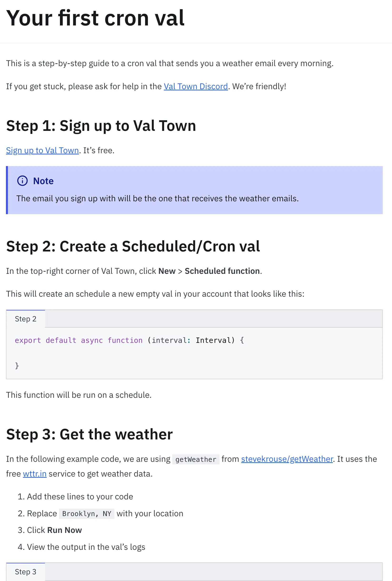Viewport: 392px width, 581px height.
Task: Open the stevekrouse/getWeather link
Action: 286,459
